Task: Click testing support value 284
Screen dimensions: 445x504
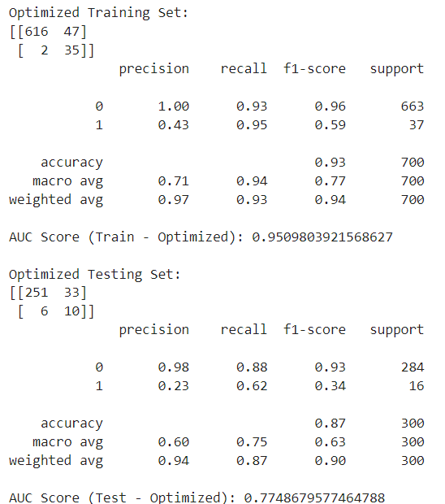Action: (x=413, y=367)
